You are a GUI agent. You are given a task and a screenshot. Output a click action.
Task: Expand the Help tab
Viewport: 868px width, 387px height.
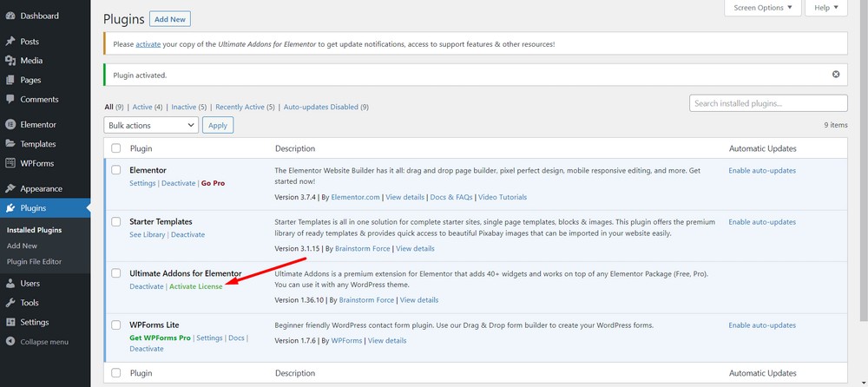coord(826,8)
